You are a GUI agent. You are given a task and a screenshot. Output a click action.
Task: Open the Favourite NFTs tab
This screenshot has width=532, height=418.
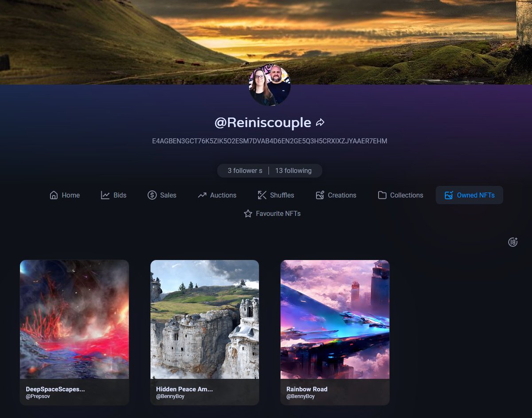[x=272, y=214]
